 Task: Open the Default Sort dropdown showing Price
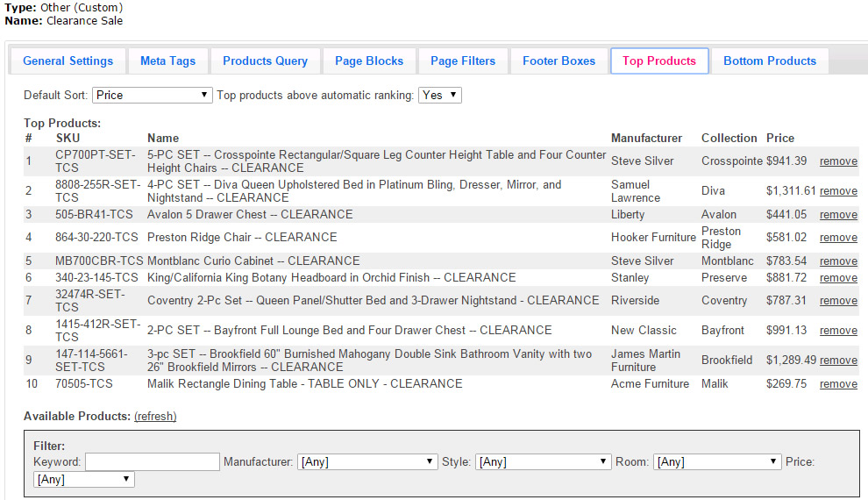point(153,96)
